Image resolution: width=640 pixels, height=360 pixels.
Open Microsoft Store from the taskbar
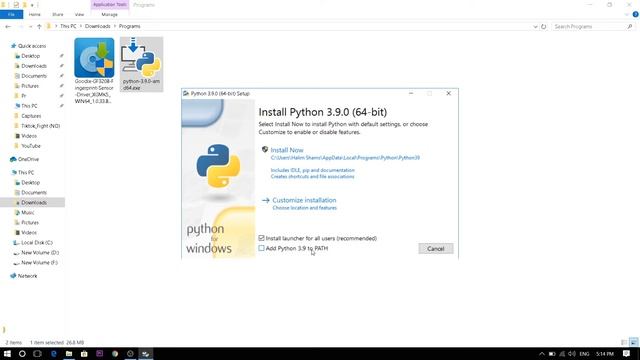click(x=84, y=353)
